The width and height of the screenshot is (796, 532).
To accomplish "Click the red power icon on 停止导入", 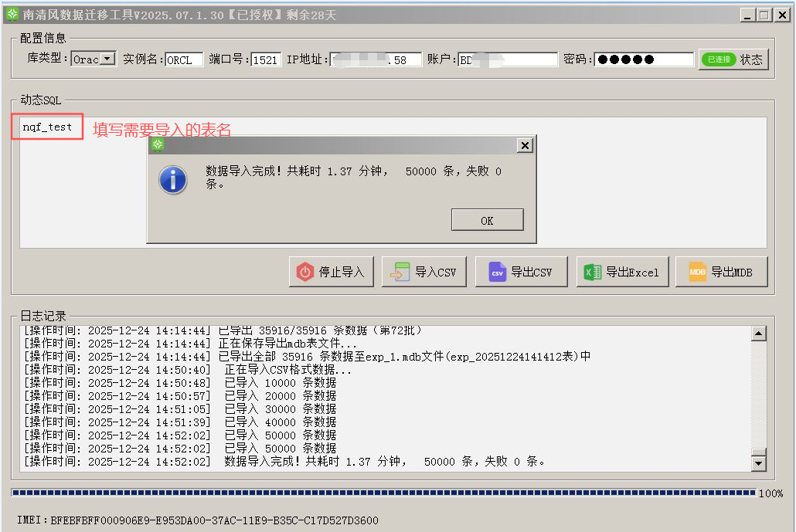I will pos(304,273).
